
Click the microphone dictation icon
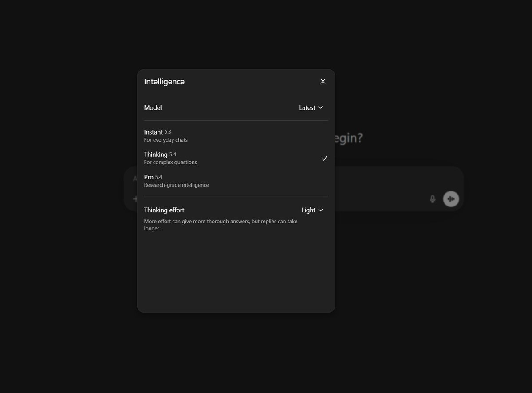click(x=432, y=199)
